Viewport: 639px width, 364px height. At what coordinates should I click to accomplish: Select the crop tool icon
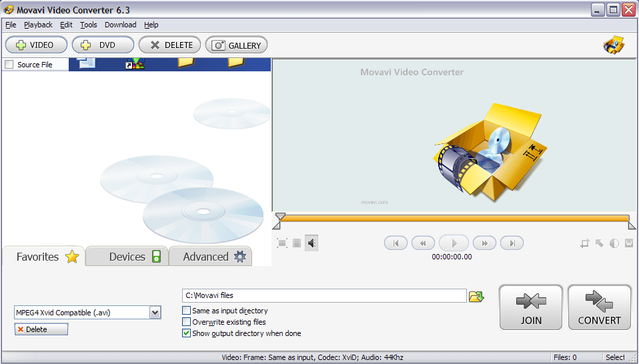pos(585,243)
